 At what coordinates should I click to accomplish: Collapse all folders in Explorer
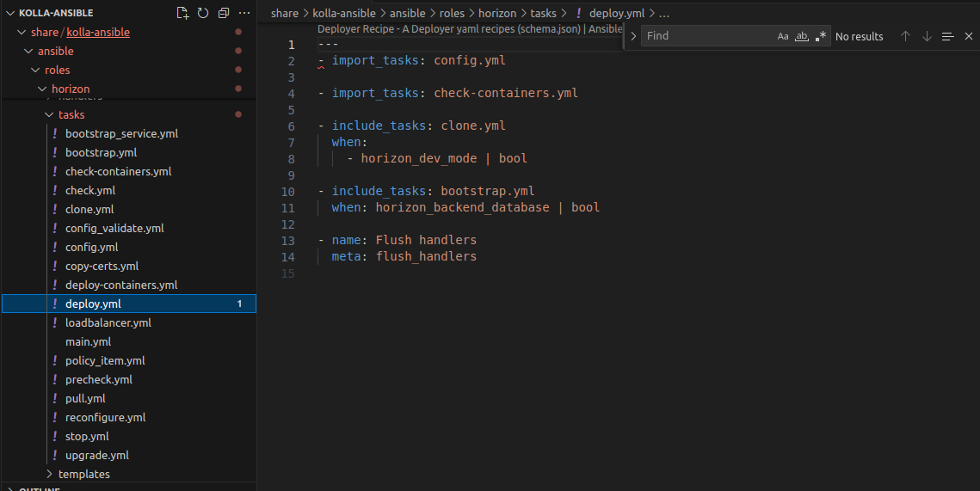tap(224, 13)
